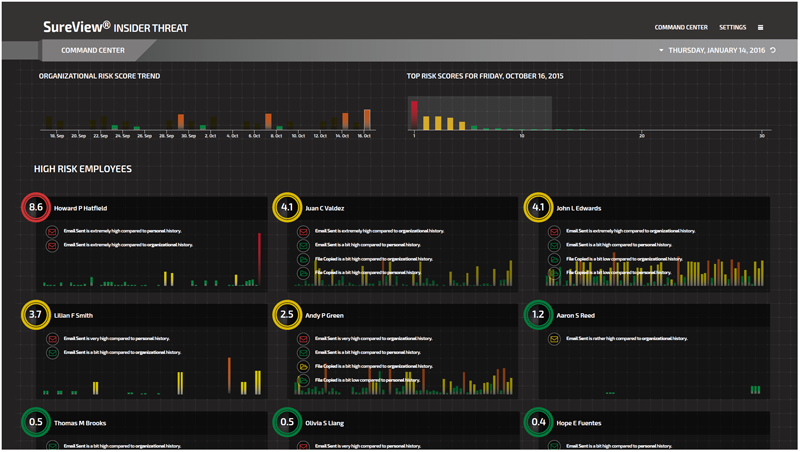Open the Hope E Fuentes employee name
Image resolution: width=800 pixels, height=452 pixels.
[579, 423]
